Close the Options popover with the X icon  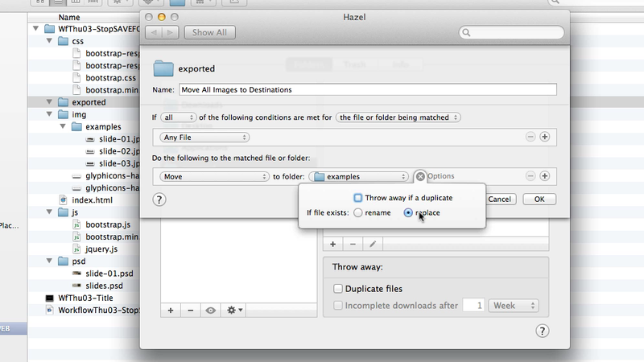(420, 176)
